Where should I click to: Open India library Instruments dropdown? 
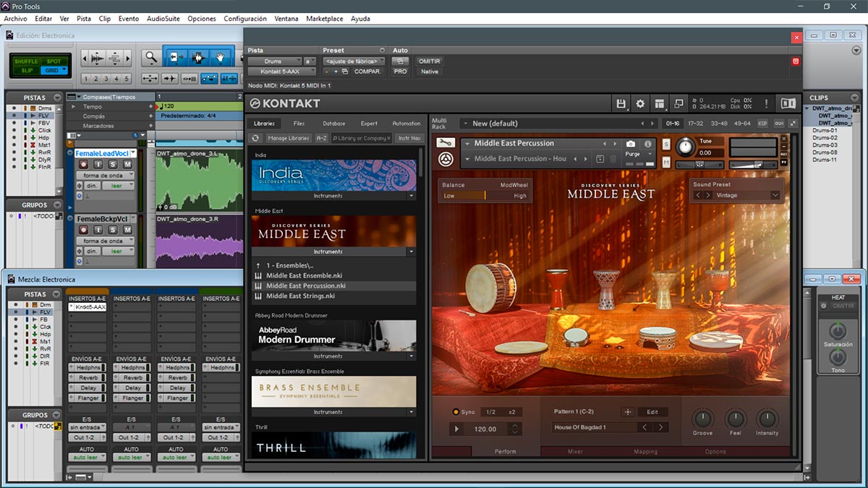411,196
